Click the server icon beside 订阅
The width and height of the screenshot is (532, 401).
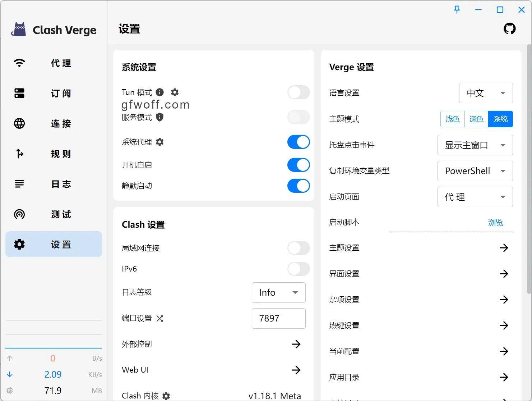[19, 93]
